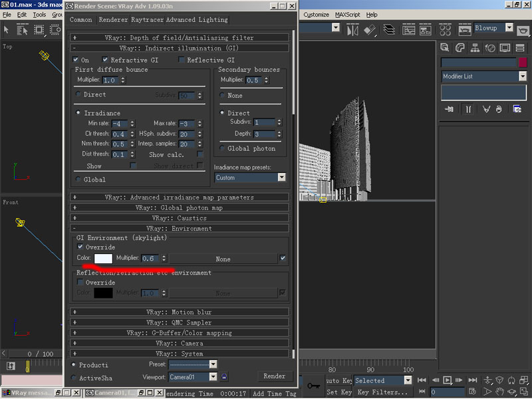Click the Mirror tool icon
The width and height of the screenshot is (532, 399).
[x=352, y=30]
